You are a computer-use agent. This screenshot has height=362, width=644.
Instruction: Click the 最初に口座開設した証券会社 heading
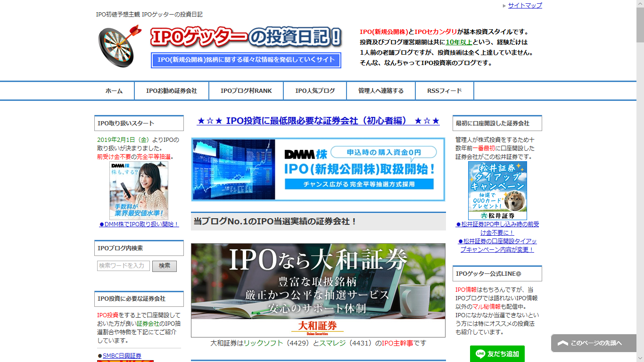(497, 123)
